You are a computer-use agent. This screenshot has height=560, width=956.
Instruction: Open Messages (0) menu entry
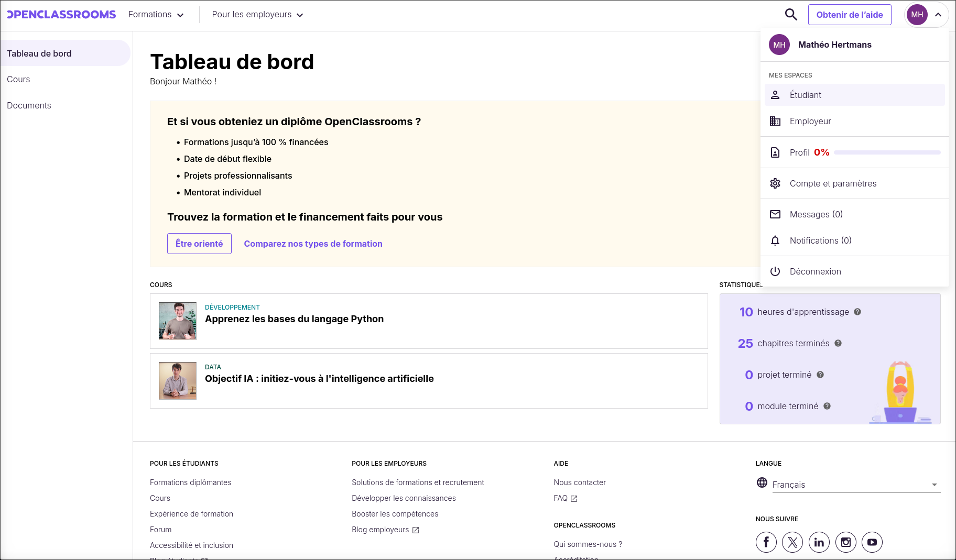(855, 214)
